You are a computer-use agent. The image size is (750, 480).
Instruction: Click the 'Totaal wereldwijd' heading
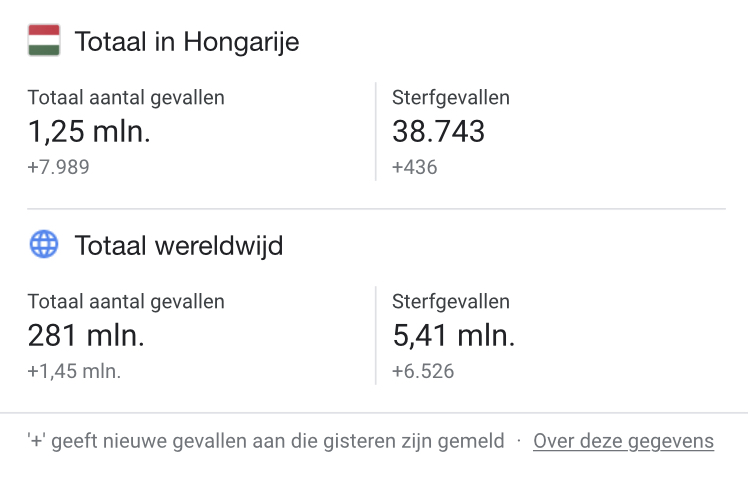point(179,245)
